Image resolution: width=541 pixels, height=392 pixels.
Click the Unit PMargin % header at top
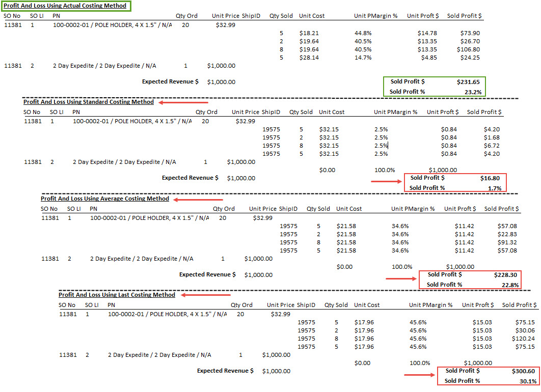pos(376,16)
